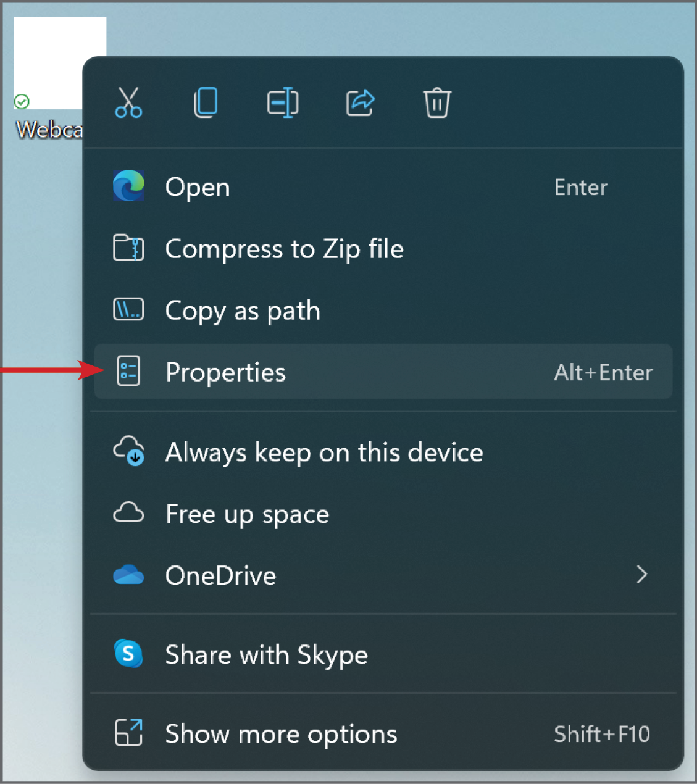Select Free up space option
The width and height of the screenshot is (697, 784).
point(383,514)
